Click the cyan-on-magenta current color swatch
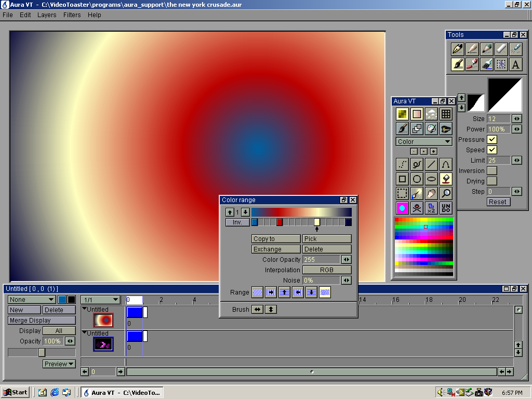 [403, 208]
